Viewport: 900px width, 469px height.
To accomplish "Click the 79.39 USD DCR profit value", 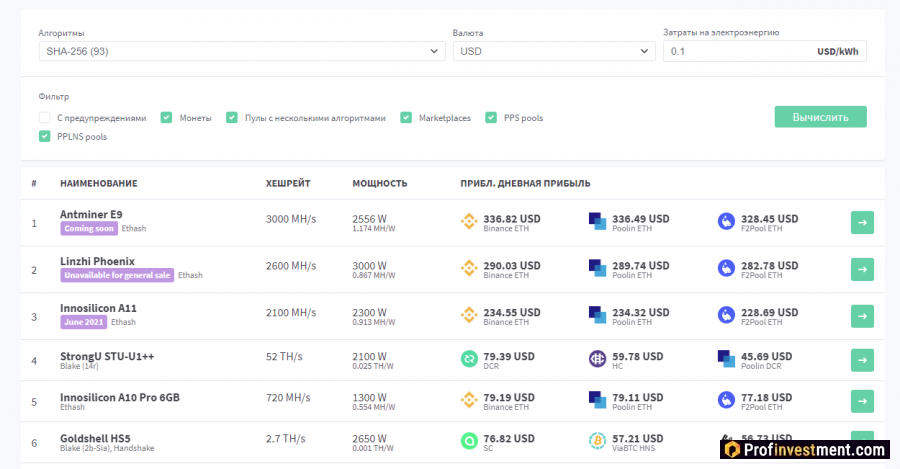I will tap(509, 356).
